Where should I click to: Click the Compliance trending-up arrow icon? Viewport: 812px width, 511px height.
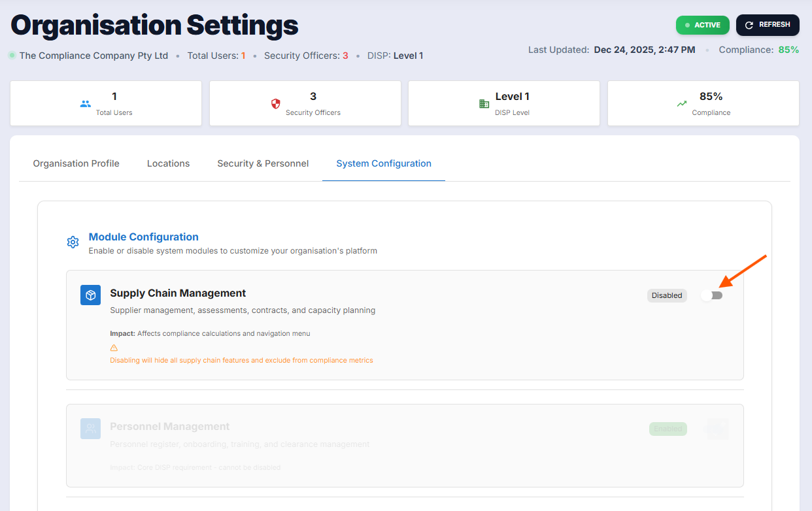[682, 103]
